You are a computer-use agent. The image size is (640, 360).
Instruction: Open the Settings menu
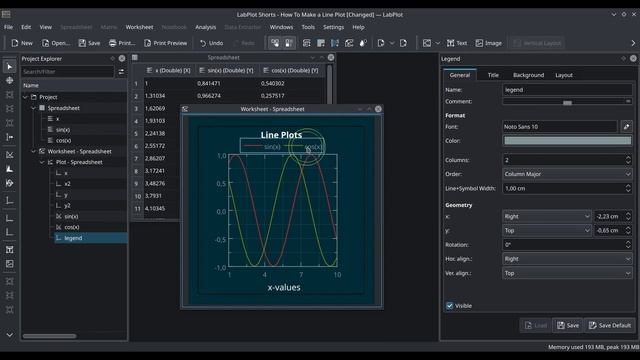333,27
